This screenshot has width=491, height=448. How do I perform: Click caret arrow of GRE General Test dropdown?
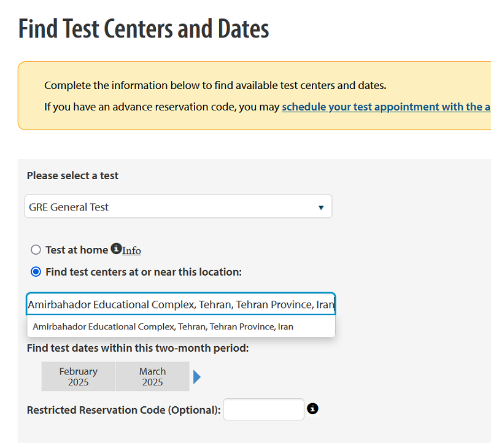coord(320,207)
